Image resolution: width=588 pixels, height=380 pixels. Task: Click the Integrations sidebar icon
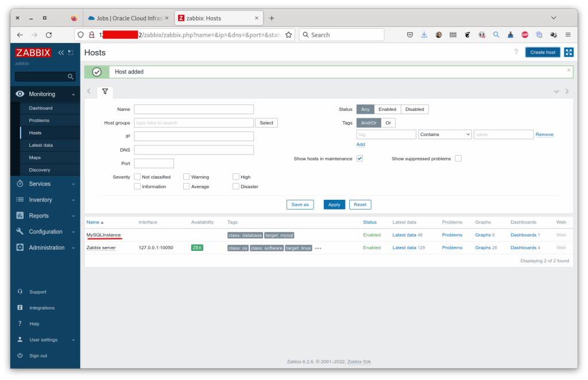pos(20,308)
